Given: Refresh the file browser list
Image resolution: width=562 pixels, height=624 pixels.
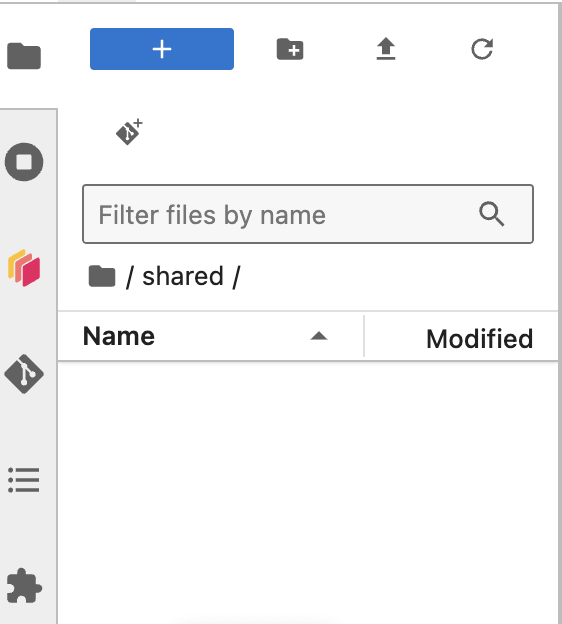Looking at the screenshot, I should pyautogui.click(x=482, y=49).
